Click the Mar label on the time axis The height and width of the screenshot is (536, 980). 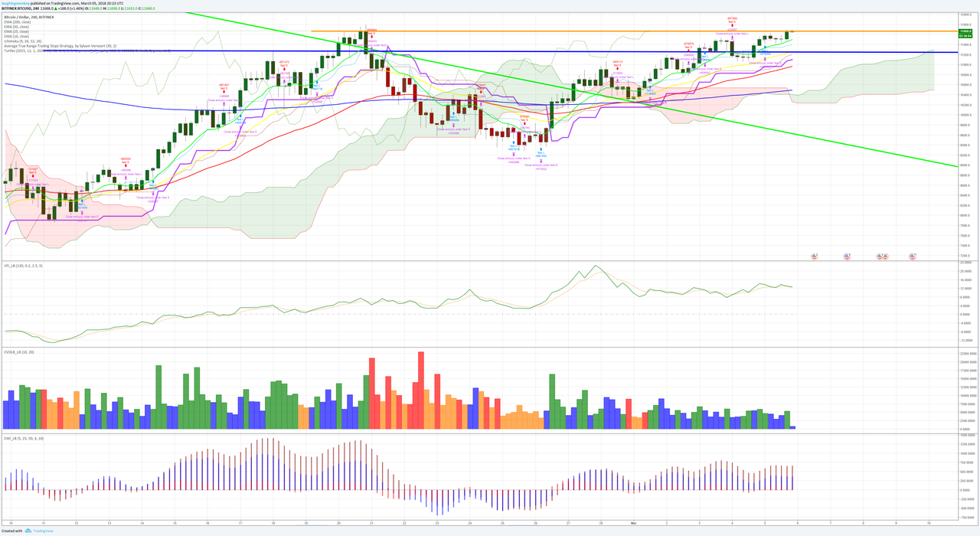click(x=634, y=522)
